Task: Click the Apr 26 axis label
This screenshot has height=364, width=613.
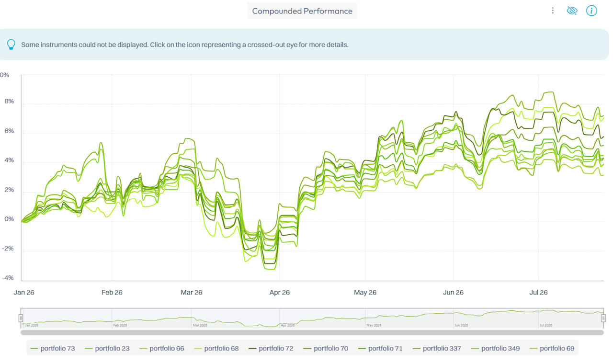Action: 280,292
